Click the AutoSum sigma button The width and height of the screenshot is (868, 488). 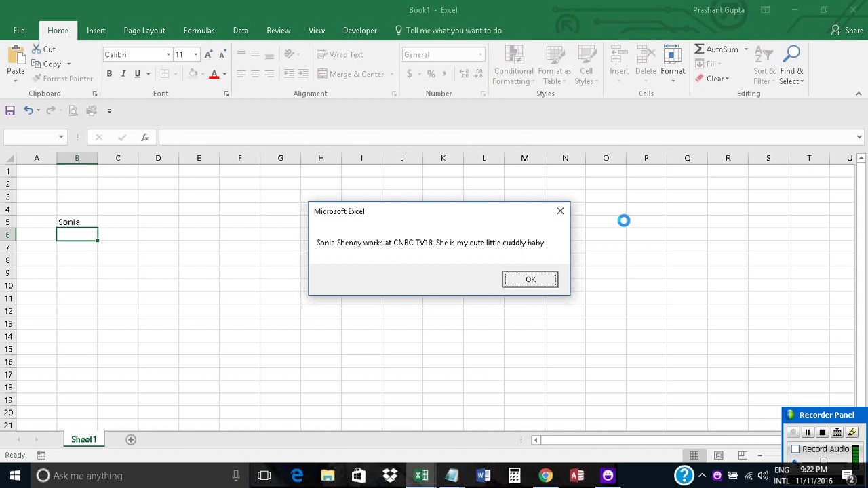click(x=716, y=49)
